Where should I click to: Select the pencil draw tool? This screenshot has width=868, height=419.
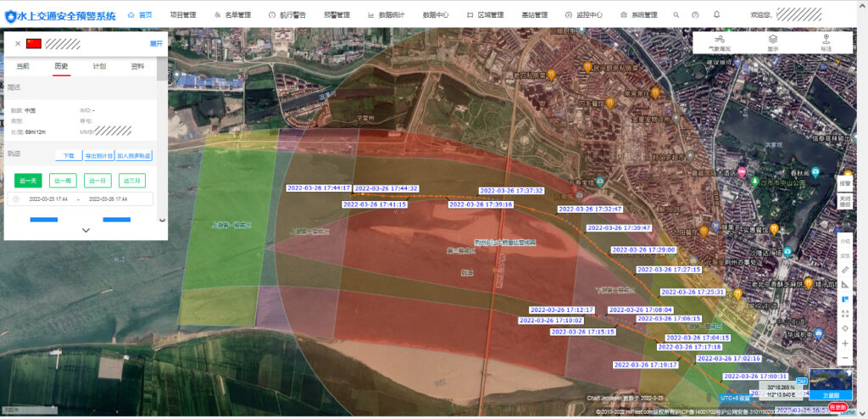pos(845,270)
